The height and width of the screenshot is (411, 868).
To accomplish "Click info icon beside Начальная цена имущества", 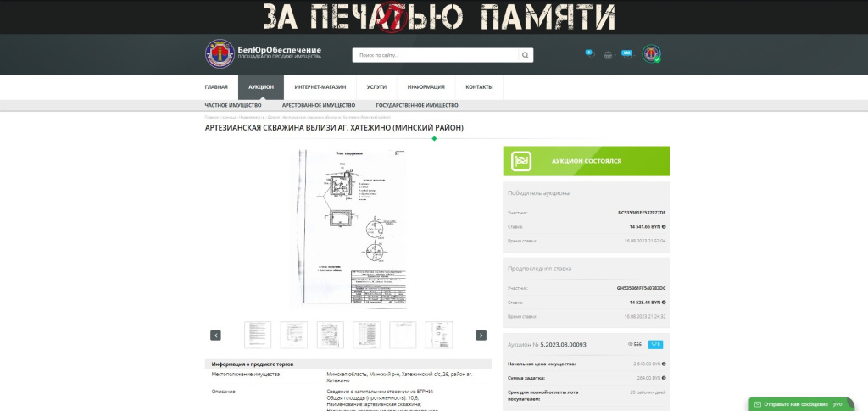I will click(664, 364).
